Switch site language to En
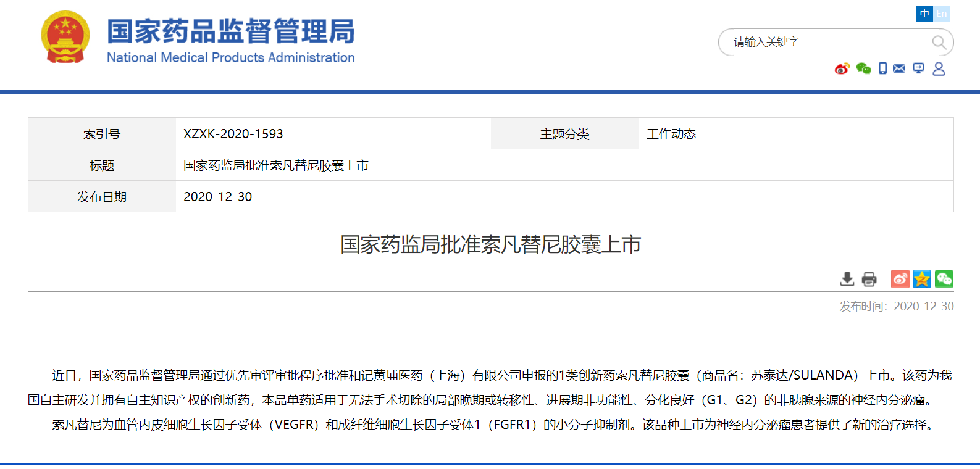The width and height of the screenshot is (980, 469). (941, 14)
